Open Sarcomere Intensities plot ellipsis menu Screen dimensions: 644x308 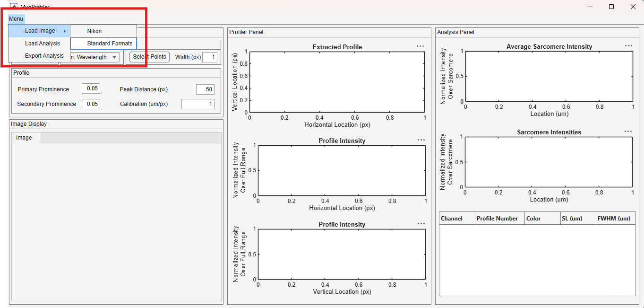[628, 132]
